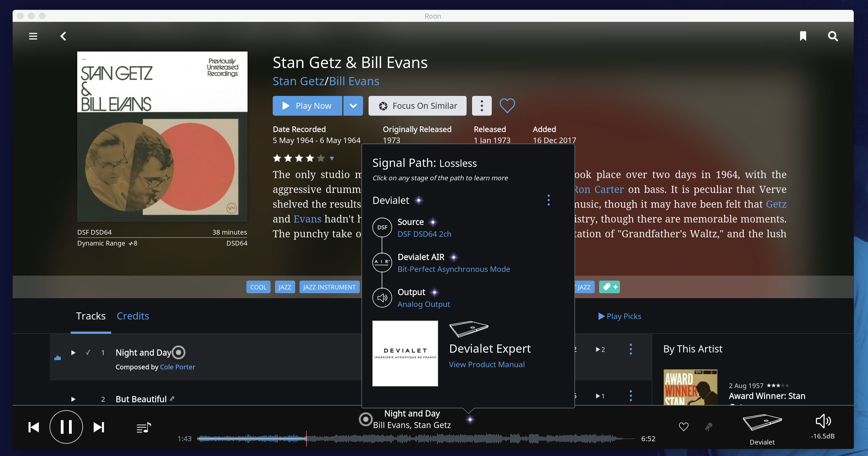The image size is (868, 456).
Task: Open the star rating dropdown triangle
Action: pos(332,158)
